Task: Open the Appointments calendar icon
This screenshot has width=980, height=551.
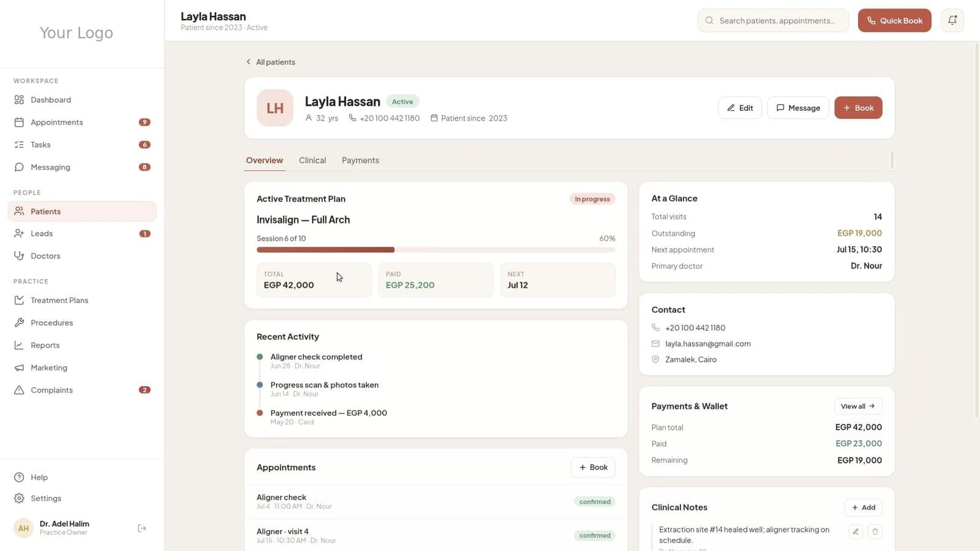Action: coord(19,122)
